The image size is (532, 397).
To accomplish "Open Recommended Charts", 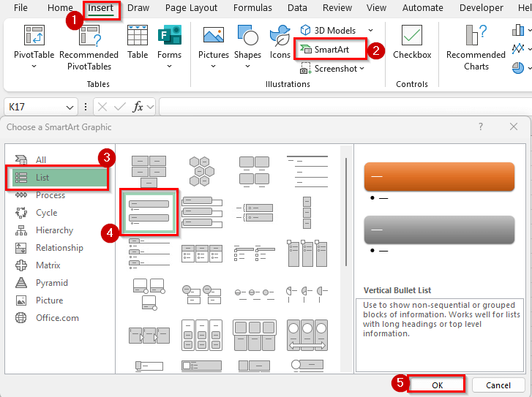I will (476, 48).
